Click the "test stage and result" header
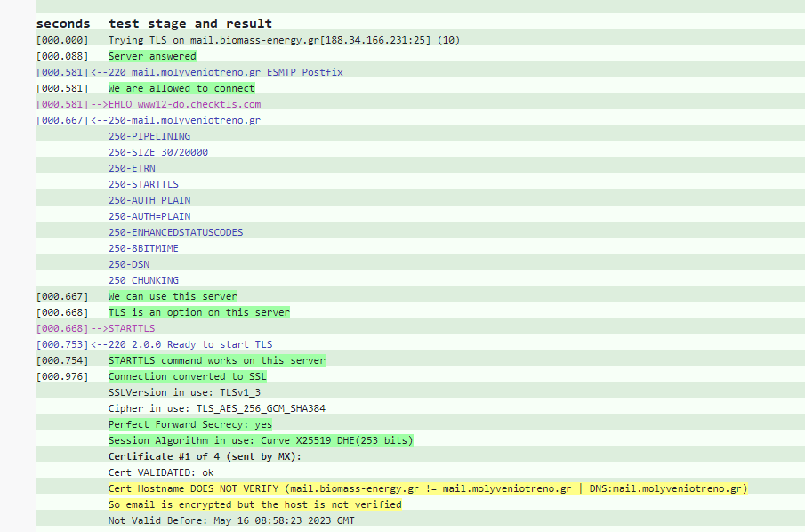This screenshot has width=805, height=532. tap(190, 24)
